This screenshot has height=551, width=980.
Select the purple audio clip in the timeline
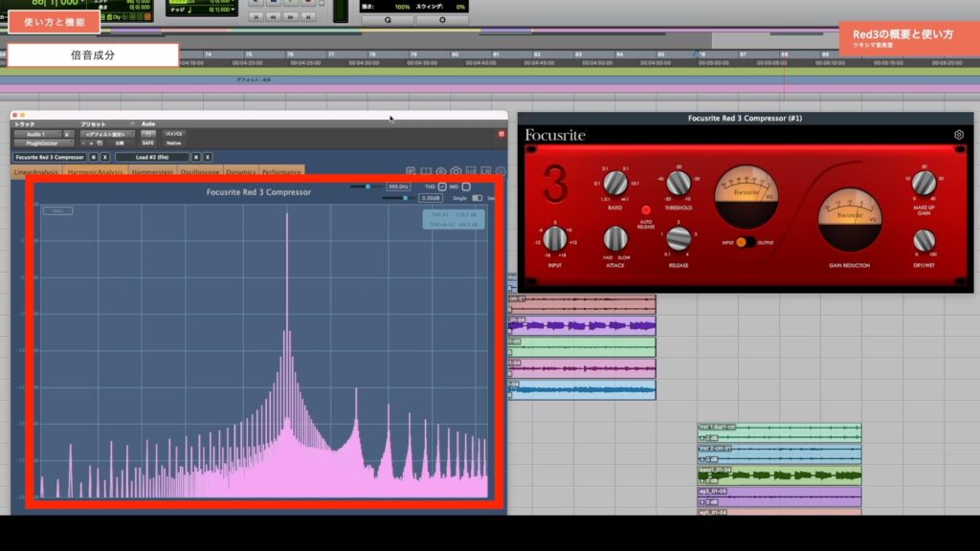click(x=582, y=325)
